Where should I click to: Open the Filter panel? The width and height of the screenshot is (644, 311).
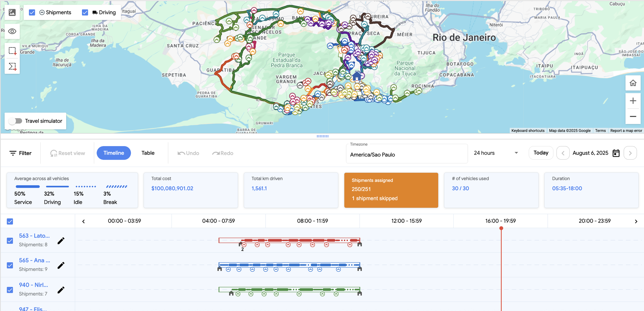pyautogui.click(x=20, y=153)
